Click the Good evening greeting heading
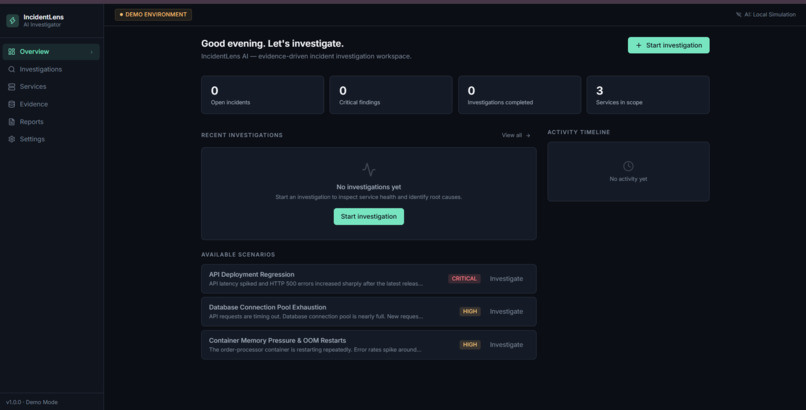 (272, 44)
